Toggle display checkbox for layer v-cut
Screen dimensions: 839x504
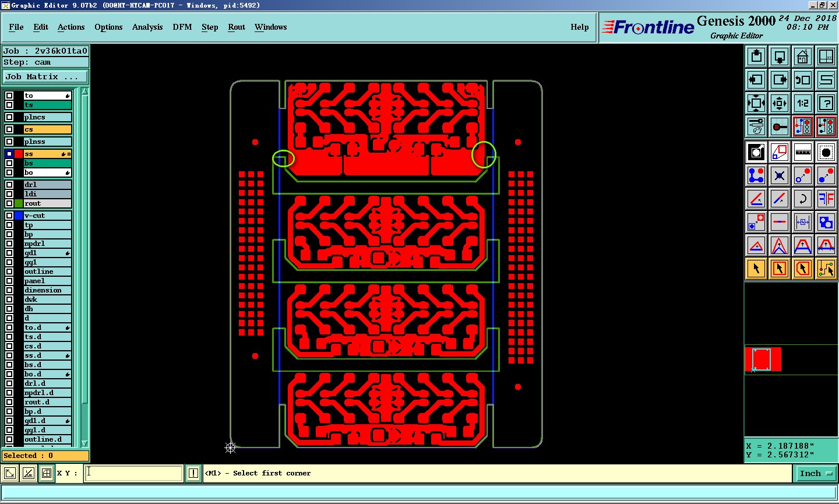9,216
